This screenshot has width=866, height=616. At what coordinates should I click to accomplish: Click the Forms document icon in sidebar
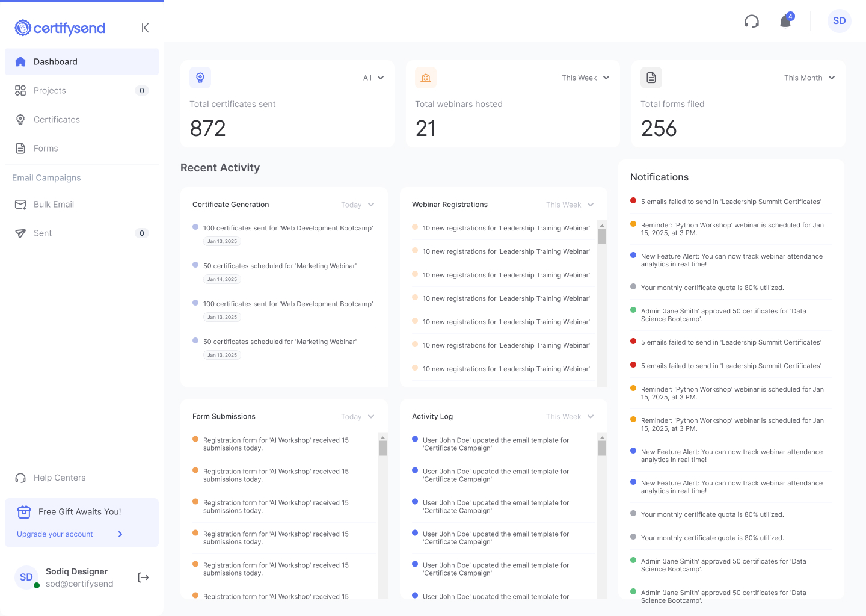(x=20, y=148)
